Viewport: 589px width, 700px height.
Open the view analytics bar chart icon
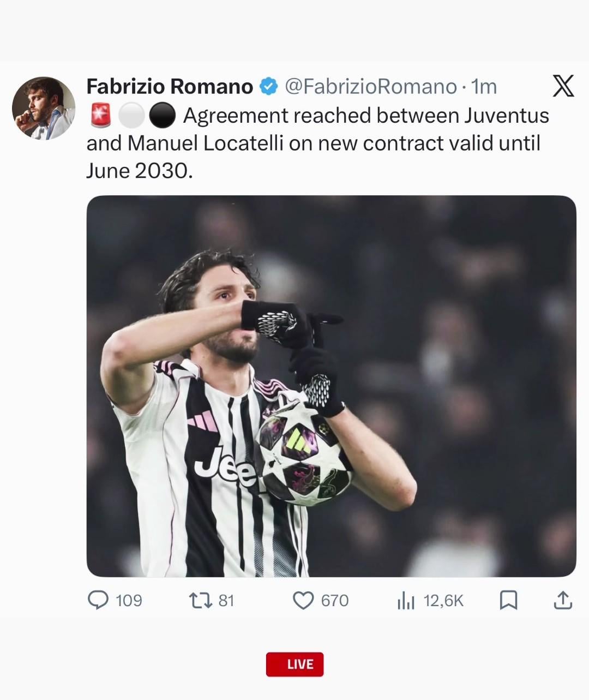406,601
